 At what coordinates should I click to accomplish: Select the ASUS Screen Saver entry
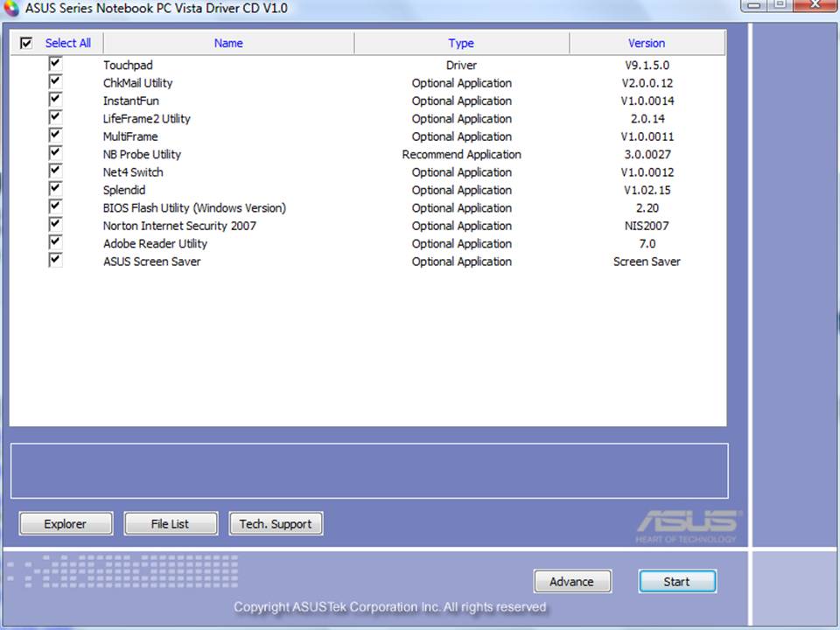click(x=152, y=262)
